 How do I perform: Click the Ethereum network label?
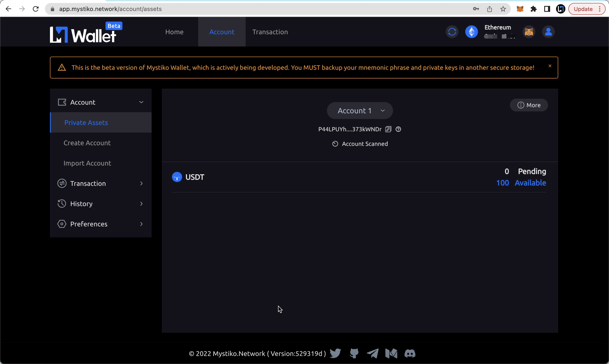[497, 28]
